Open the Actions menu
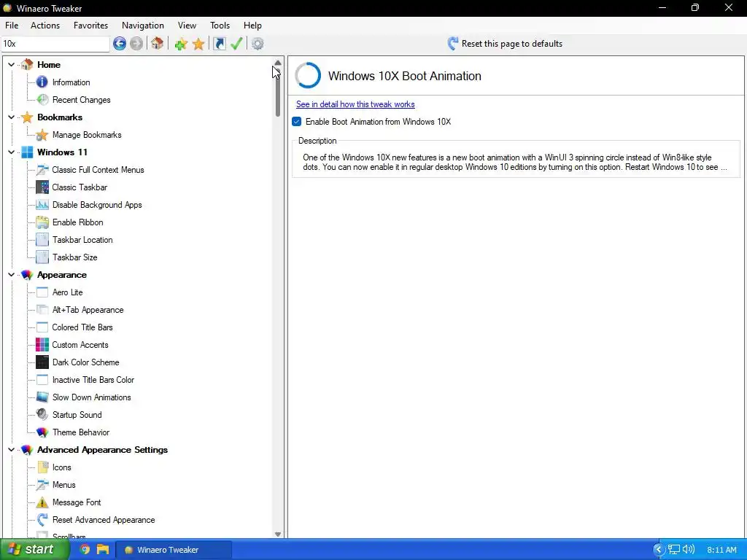This screenshot has height=560, width=747. (x=45, y=26)
